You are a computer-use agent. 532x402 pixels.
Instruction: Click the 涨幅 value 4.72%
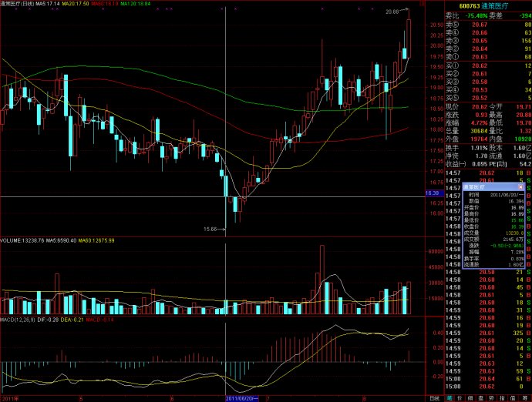tap(479, 123)
